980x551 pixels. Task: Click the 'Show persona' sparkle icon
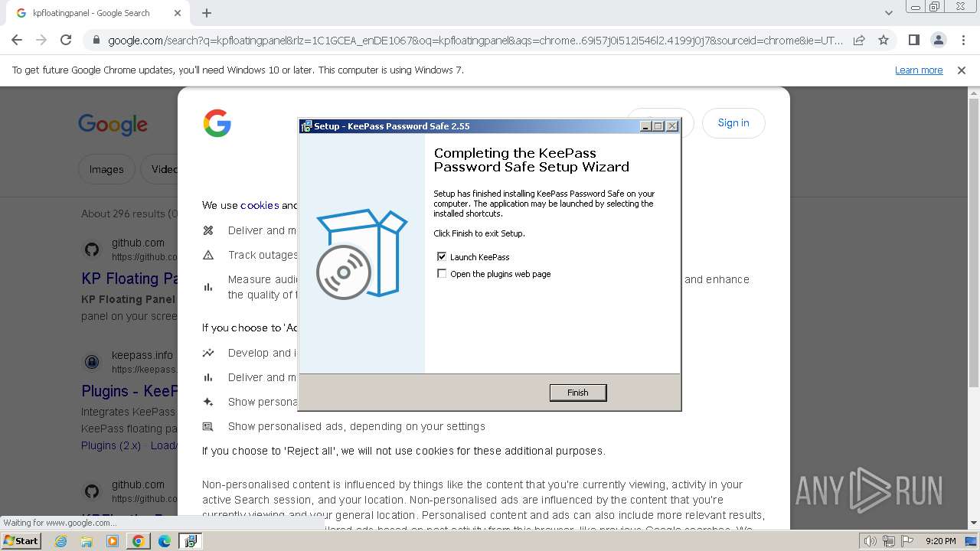click(208, 402)
